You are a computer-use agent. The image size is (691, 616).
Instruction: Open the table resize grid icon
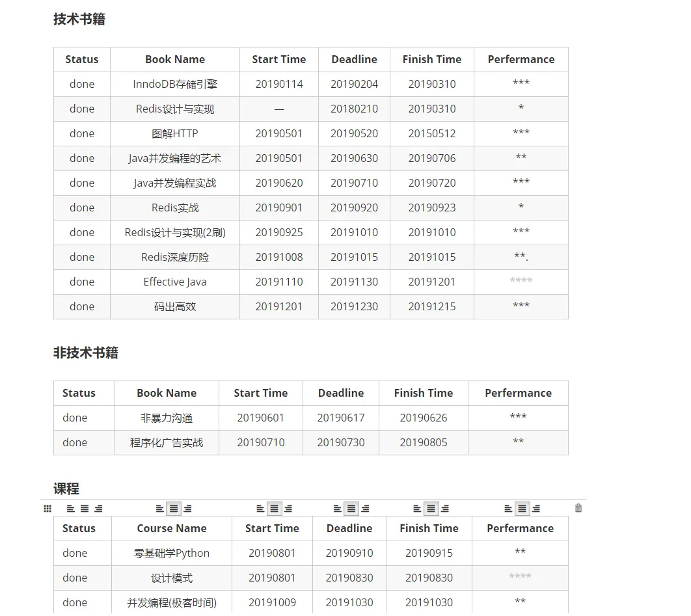(47, 509)
